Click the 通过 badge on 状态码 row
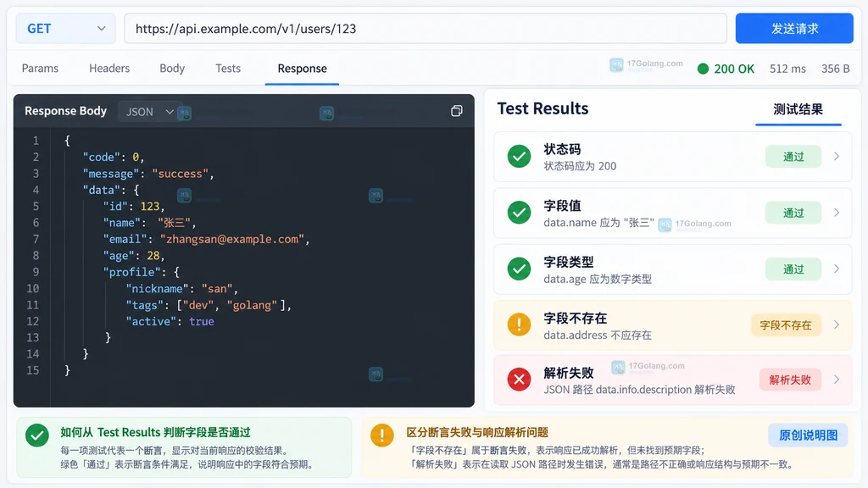The image size is (868, 488). click(793, 157)
